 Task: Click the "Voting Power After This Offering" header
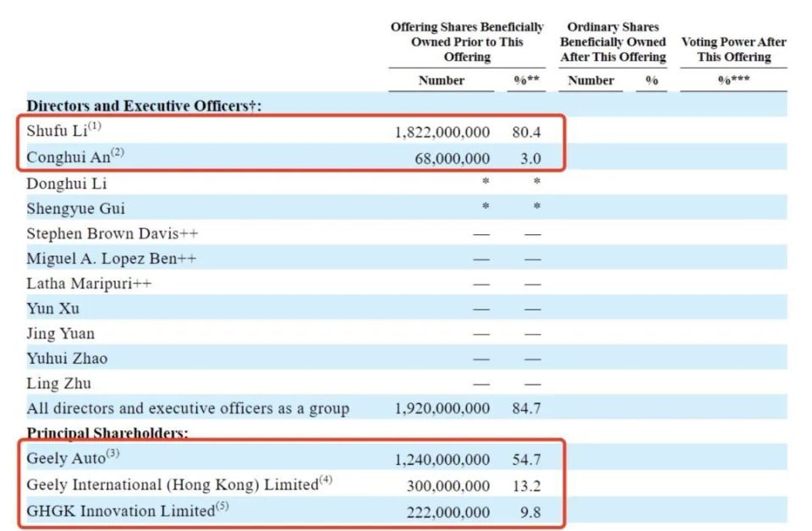pyautogui.click(x=733, y=49)
